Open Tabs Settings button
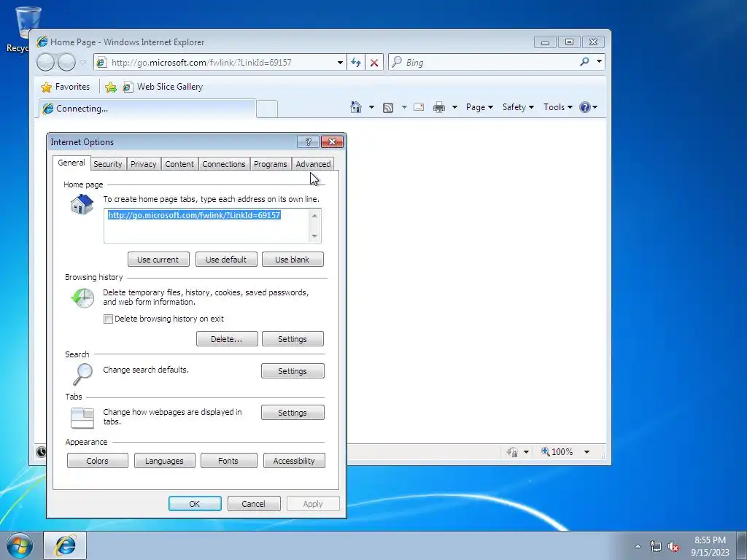Screen dimensions: 747x560 pyautogui.click(x=293, y=413)
